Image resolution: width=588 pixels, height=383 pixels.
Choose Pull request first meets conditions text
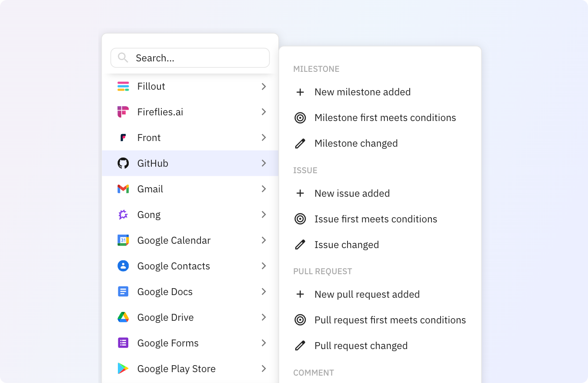click(x=390, y=320)
